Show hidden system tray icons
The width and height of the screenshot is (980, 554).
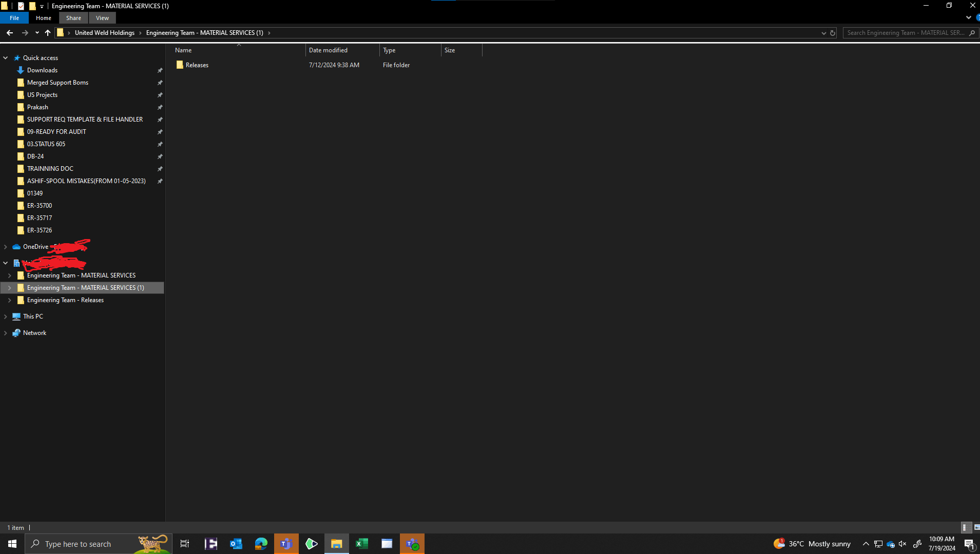866,544
